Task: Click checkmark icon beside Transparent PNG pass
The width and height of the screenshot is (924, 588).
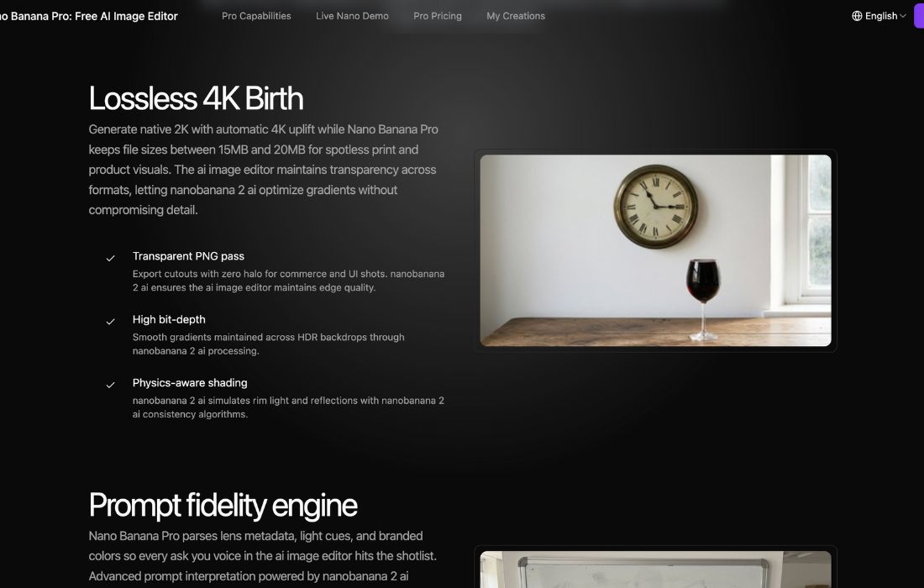Action: [x=110, y=258]
